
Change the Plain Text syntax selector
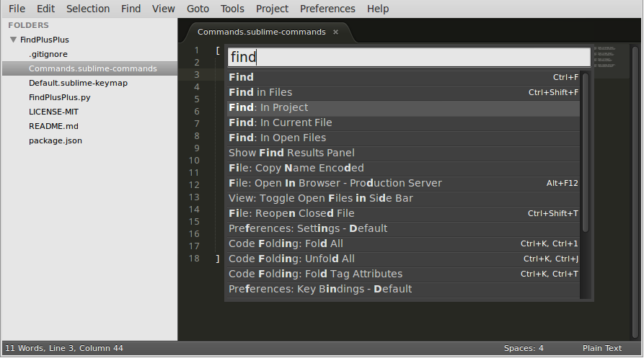pyautogui.click(x=601, y=349)
